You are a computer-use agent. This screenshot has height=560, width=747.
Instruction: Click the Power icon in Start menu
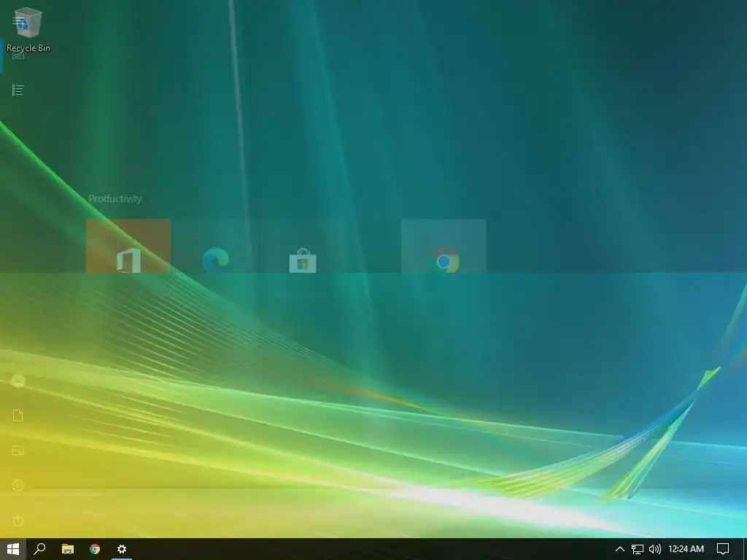tap(18, 521)
